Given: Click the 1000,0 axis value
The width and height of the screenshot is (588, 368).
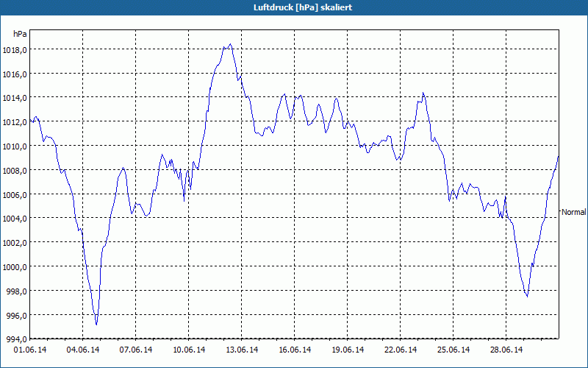Looking at the screenshot, I should tap(15, 267).
